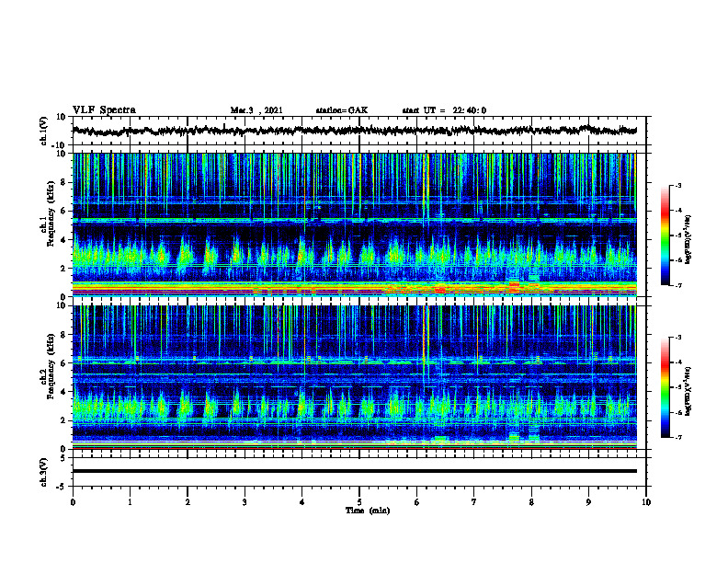The width and height of the screenshot is (728, 563).
Task: Click the thick black ch.3 voltage line
Action: click(354, 471)
